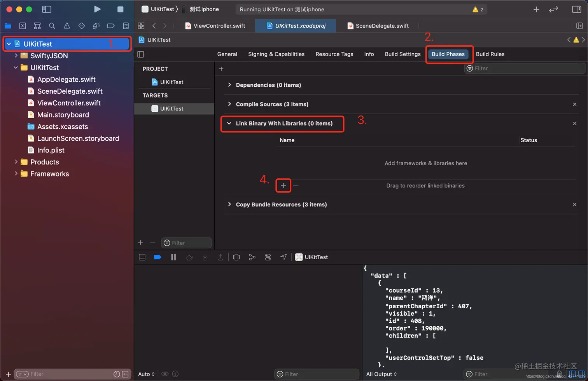
Task: Open the project navigator folder icon
Action: (x=8, y=26)
